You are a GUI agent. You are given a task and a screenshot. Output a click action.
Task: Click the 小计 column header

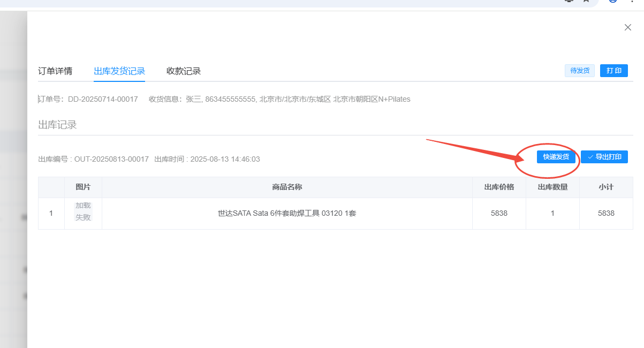606,187
